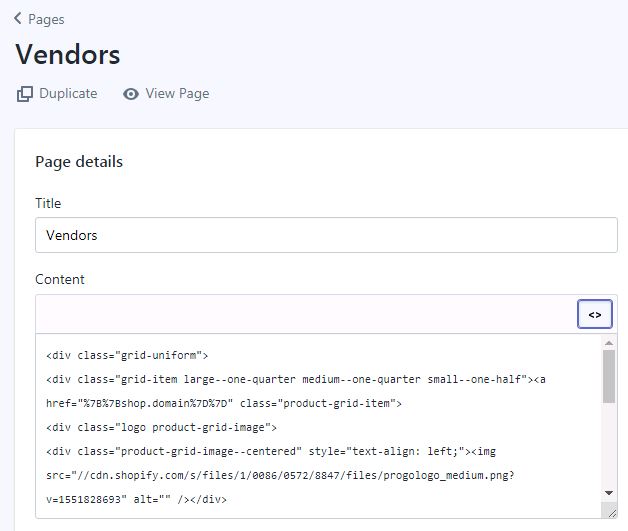The height and width of the screenshot is (531, 628).
Task: Place cursor on the grid-uniform div line
Action: (126, 355)
